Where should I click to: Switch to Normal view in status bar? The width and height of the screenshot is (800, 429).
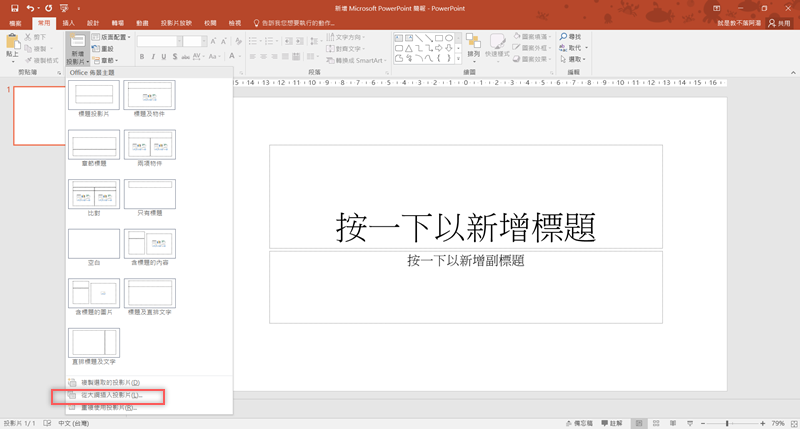tap(640, 423)
